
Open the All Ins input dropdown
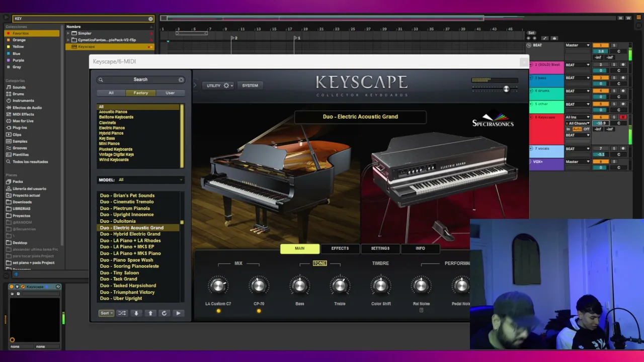click(x=578, y=117)
